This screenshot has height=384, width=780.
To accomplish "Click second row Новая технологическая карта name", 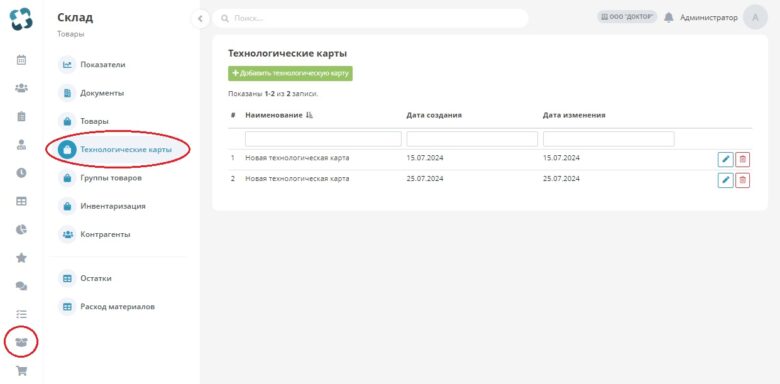I will (x=297, y=179).
